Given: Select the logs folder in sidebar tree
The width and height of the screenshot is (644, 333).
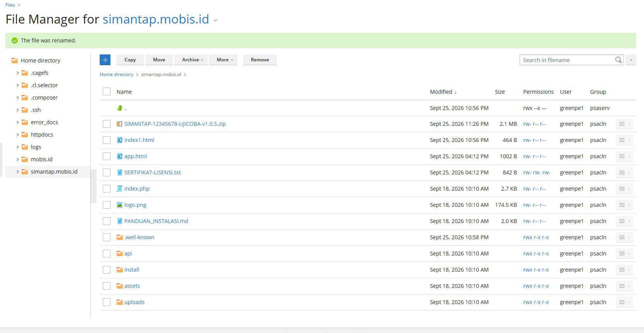Looking at the screenshot, I should point(36,147).
